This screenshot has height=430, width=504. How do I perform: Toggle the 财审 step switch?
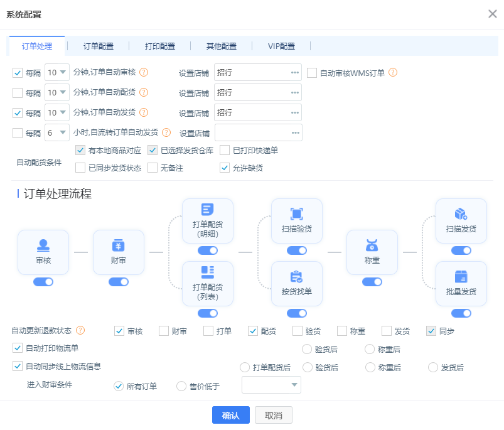tap(118, 282)
